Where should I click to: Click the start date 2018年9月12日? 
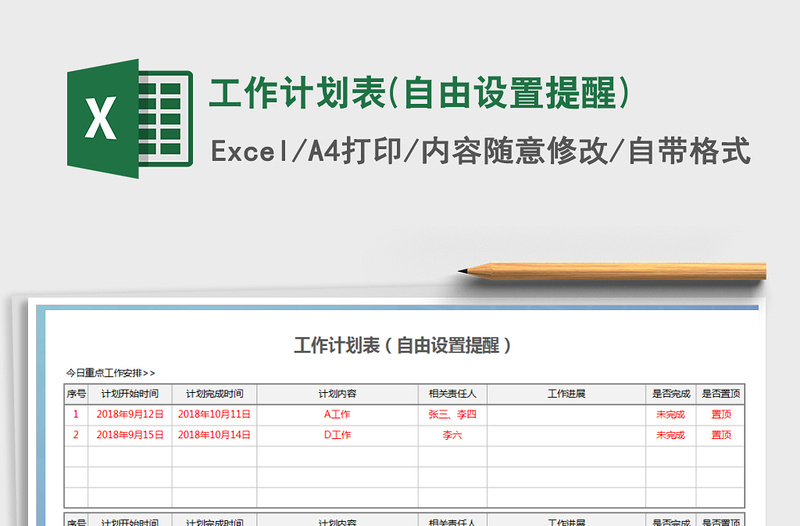pyautogui.click(x=130, y=414)
